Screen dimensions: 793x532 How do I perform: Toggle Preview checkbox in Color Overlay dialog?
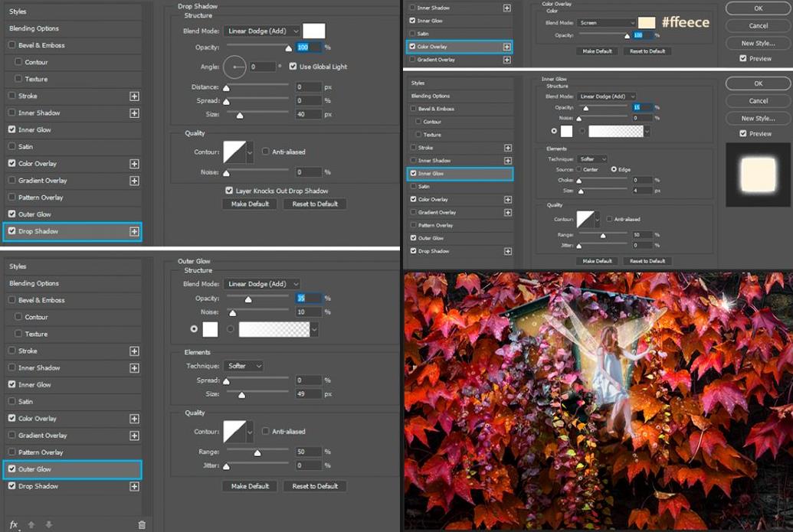[x=743, y=58]
